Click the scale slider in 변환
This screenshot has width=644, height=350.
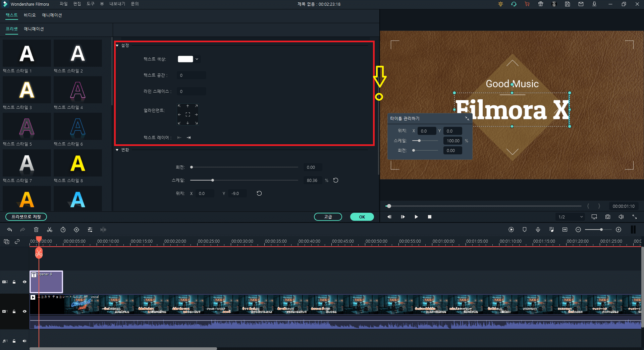[x=244, y=180]
